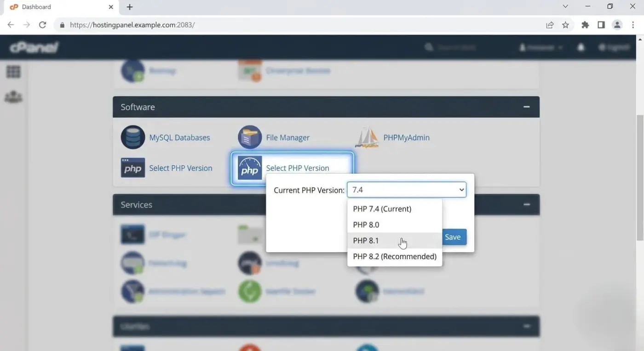Open the Chrome three-dot menu

633,25
